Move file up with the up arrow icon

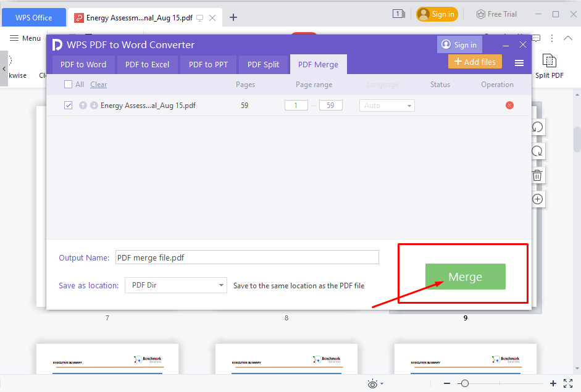pos(83,106)
